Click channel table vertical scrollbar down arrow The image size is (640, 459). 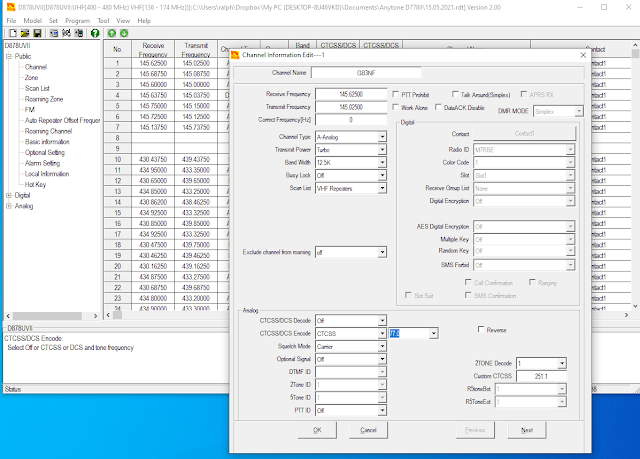[x=635, y=306]
